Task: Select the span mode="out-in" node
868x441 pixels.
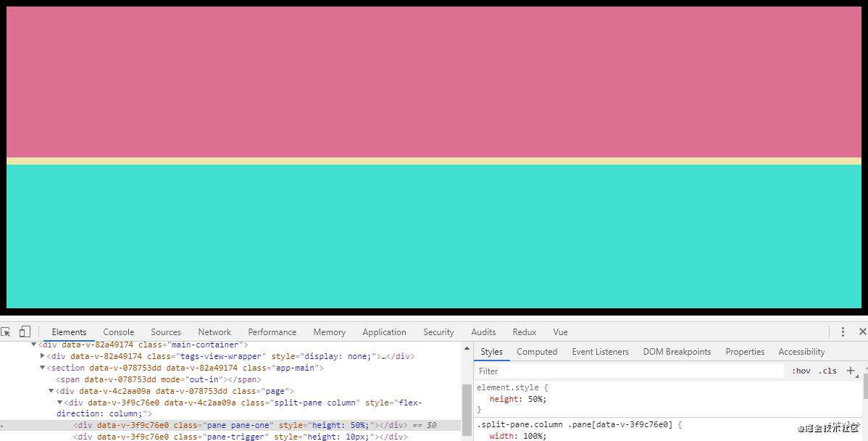Action: click(159, 379)
